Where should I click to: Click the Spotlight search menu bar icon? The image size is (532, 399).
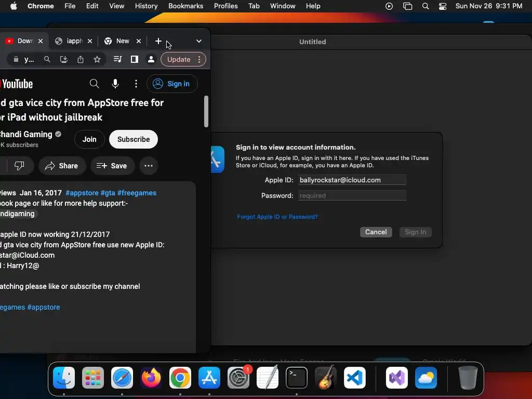425,6
